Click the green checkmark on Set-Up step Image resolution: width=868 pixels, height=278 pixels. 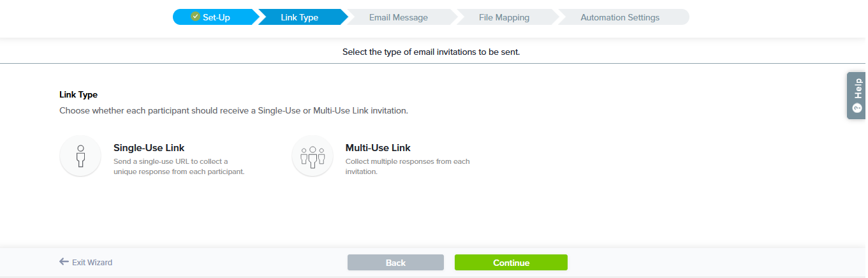[x=196, y=17]
